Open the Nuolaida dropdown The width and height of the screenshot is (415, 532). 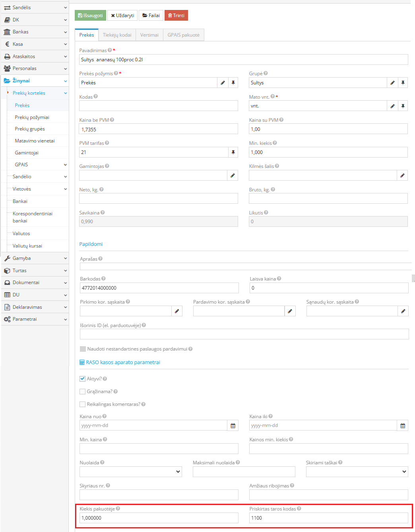131,472
